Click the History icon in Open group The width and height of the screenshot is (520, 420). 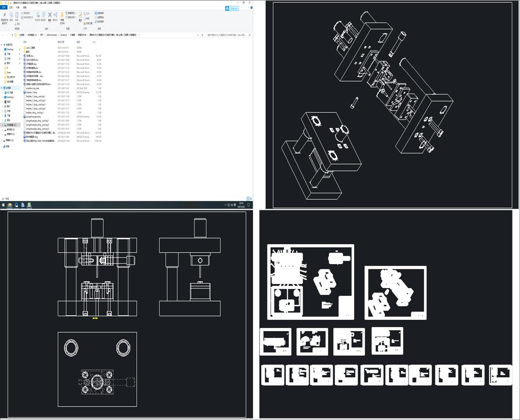click(x=88, y=23)
